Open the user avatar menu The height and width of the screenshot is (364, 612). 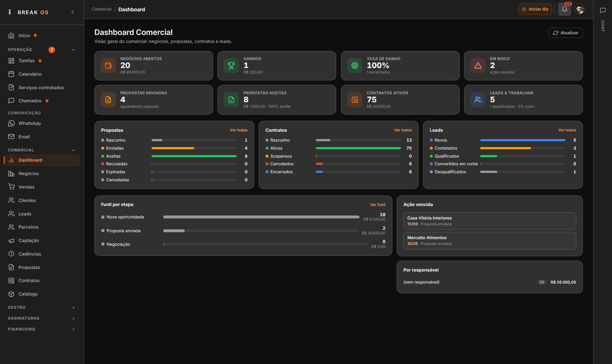click(x=580, y=9)
